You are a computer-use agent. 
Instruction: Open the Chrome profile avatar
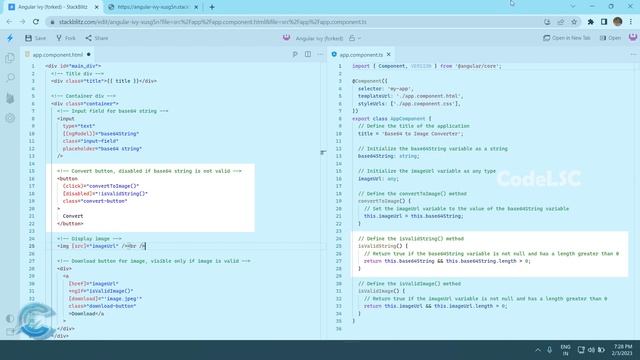point(618,22)
